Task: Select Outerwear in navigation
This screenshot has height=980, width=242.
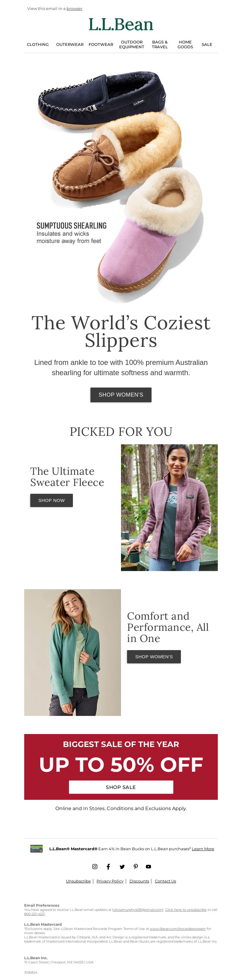Action: pyautogui.click(x=70, y=44)
